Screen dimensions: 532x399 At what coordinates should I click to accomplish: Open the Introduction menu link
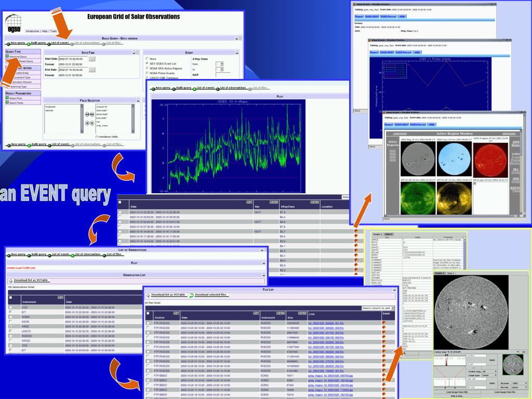point(33,31)
